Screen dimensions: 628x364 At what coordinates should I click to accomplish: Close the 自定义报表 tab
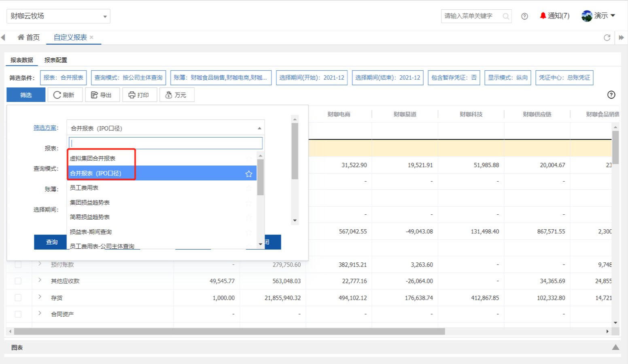pyautogui.click(x=92, y=37)
